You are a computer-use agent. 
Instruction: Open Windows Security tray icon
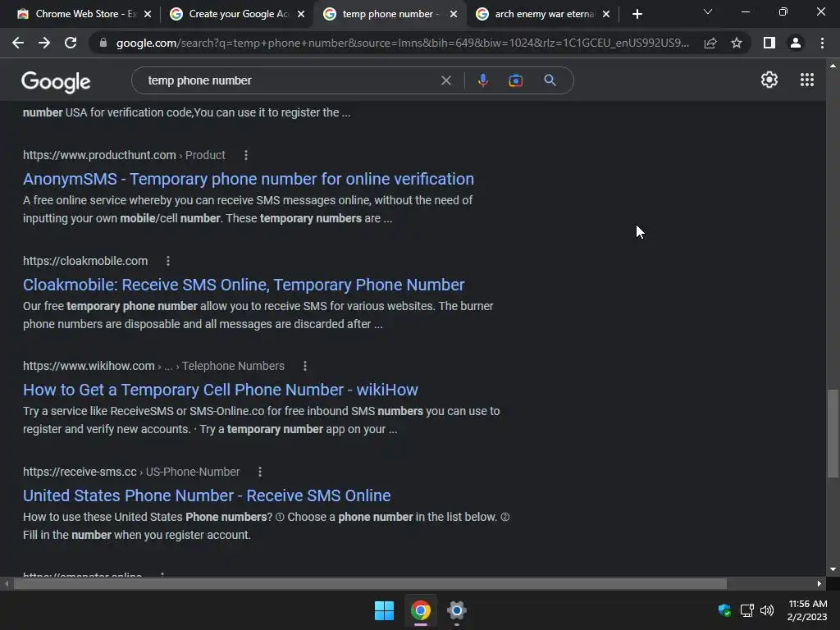click(724, 610)
